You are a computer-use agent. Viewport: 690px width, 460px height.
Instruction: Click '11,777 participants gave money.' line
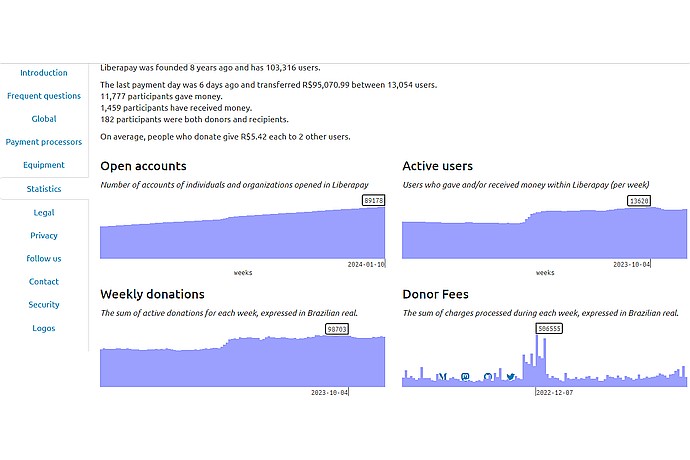coord(161,96)
